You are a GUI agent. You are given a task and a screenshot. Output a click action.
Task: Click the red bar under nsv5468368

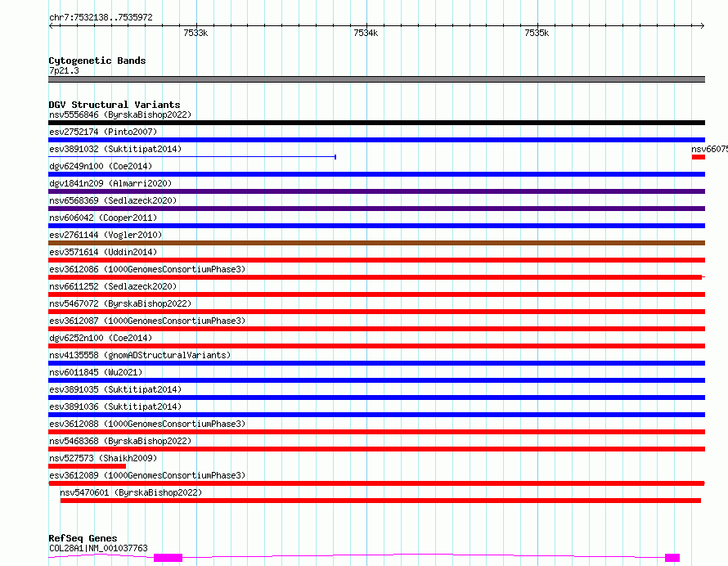[376, 449]
